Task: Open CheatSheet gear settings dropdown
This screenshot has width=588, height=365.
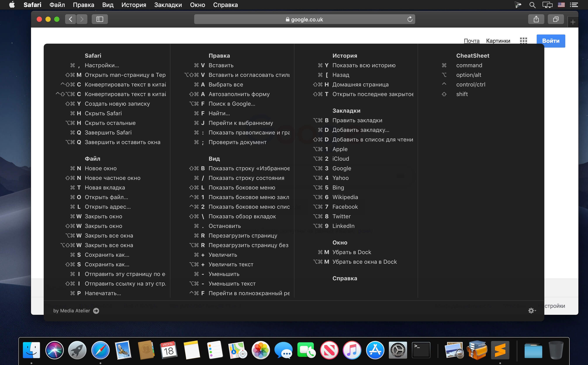Action: point(532,311)
